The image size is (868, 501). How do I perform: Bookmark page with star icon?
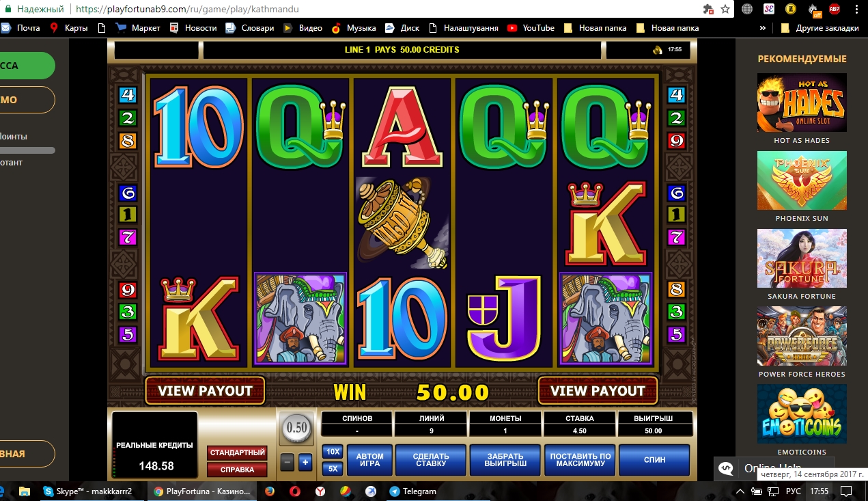(x=725, y=10)
